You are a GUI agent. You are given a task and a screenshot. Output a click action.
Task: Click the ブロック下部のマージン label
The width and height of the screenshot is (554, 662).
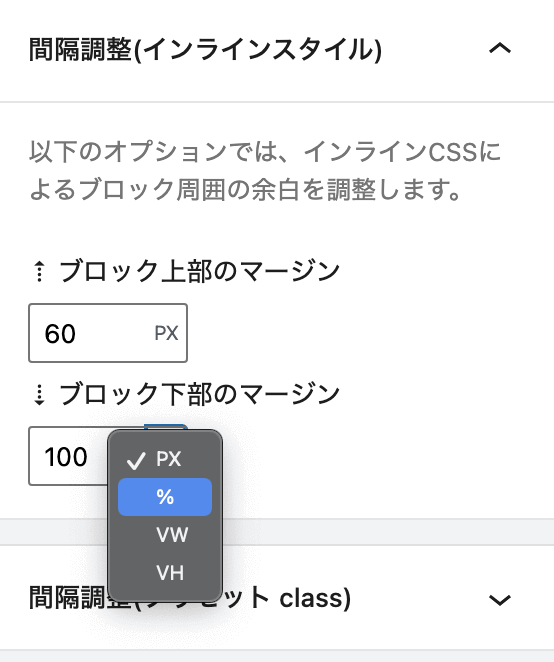(199, 395)
